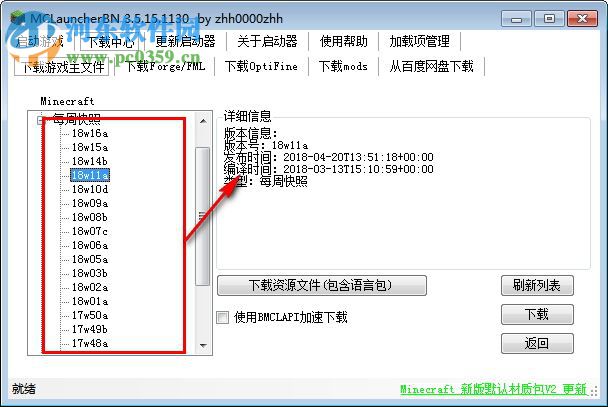The height and width of the screenshot is (407, 608).
Task: Maximize the MCLauncherBN window
Action: (x=549, y=19)
